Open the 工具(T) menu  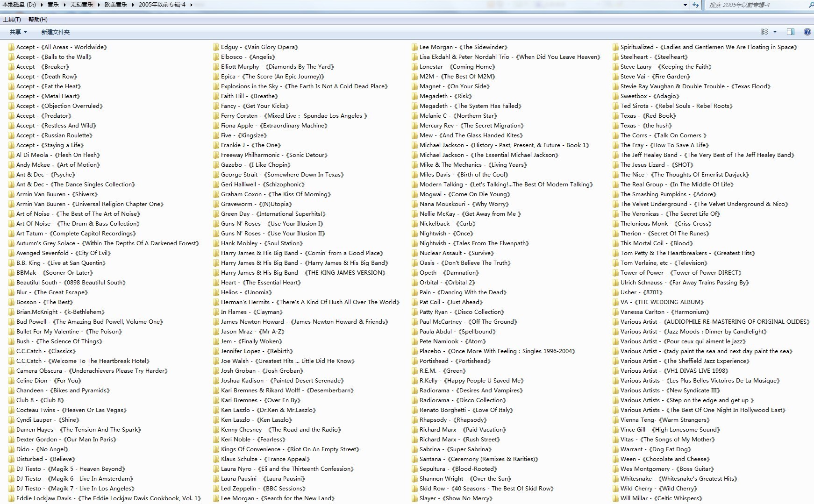point(12,19)
